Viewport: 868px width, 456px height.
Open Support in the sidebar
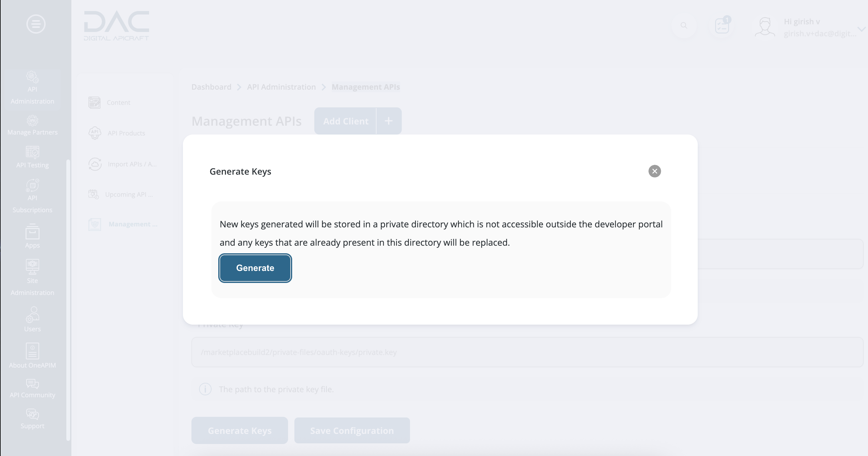pyautogui.click(x=32, y=419)
